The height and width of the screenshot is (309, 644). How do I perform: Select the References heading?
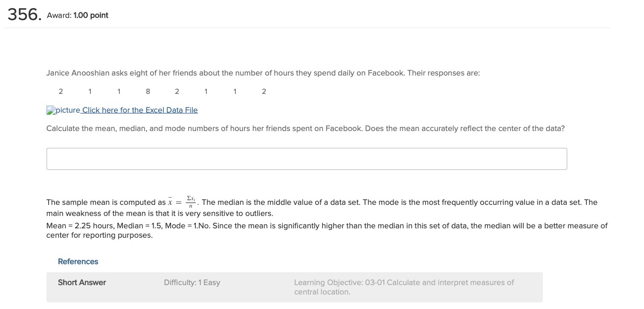[78, 262]
